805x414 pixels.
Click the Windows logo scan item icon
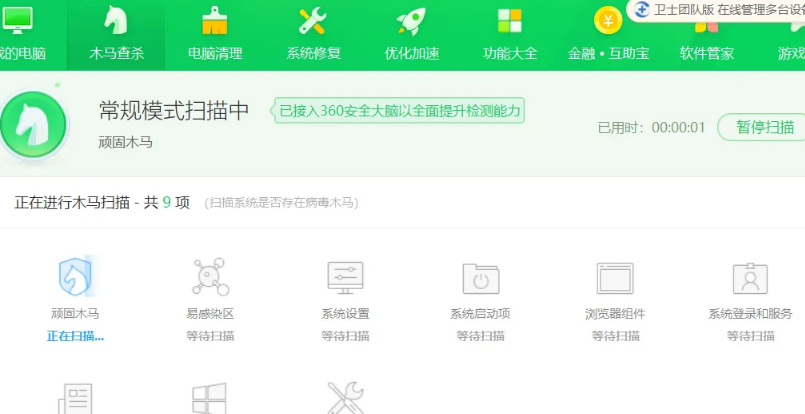(x=210, y=398)
